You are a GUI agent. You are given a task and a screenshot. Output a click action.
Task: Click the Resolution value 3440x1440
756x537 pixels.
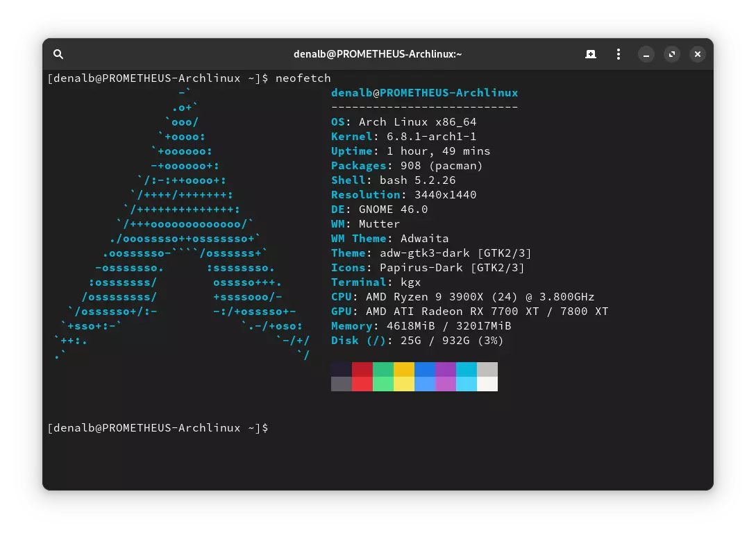[445, 195]
